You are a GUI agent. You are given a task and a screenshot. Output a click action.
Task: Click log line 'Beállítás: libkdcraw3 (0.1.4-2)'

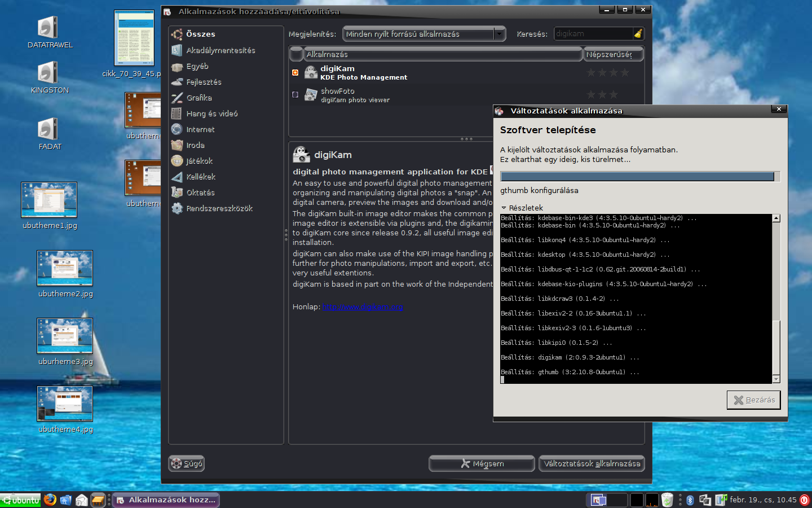560,299
